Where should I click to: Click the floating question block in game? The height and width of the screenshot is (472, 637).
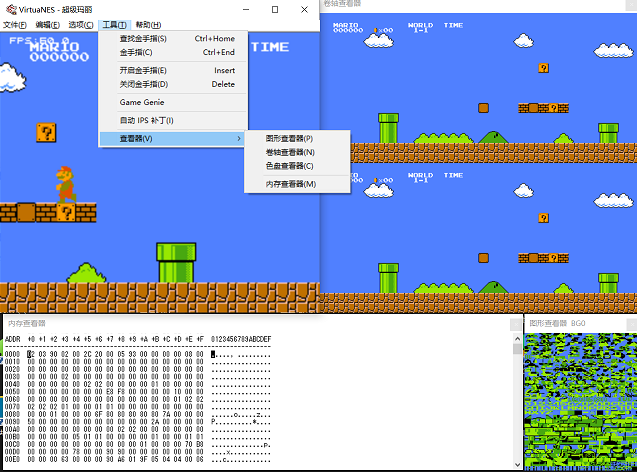(46, 132)
